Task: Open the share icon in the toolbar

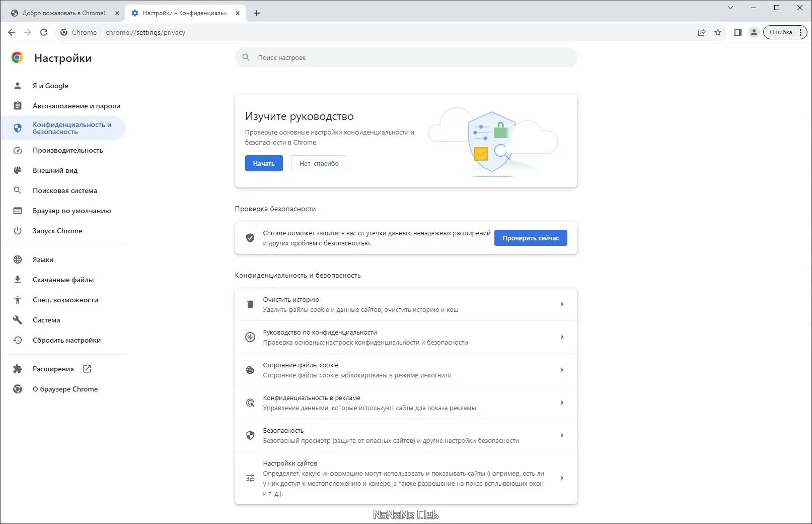Action: pyautogui.click(x=702, y=32)
